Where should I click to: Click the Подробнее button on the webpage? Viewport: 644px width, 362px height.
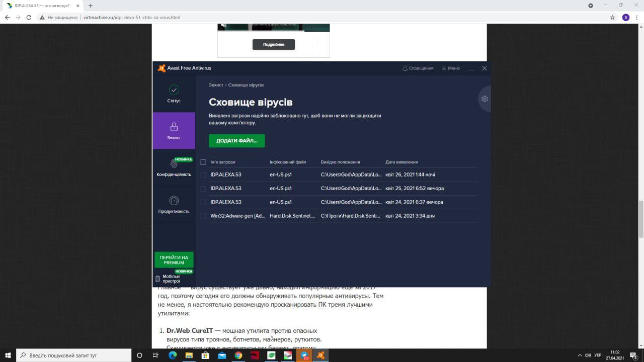tap(274, 45)
